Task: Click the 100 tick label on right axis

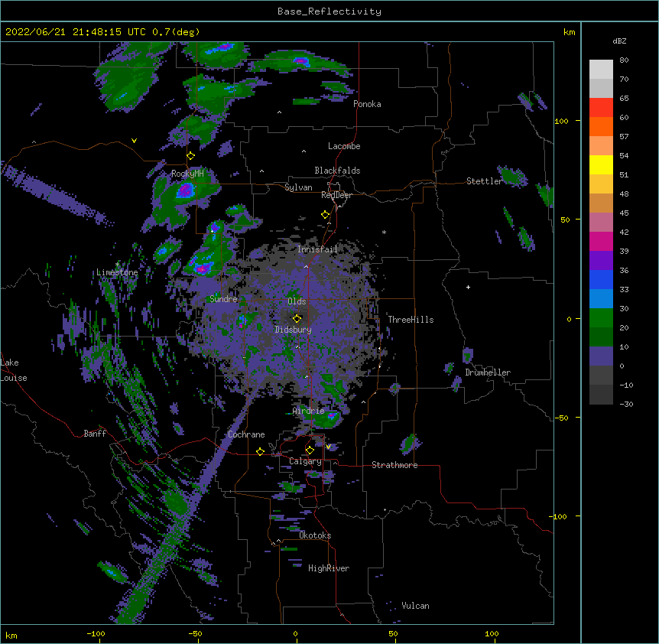Action: click(561, 121)
